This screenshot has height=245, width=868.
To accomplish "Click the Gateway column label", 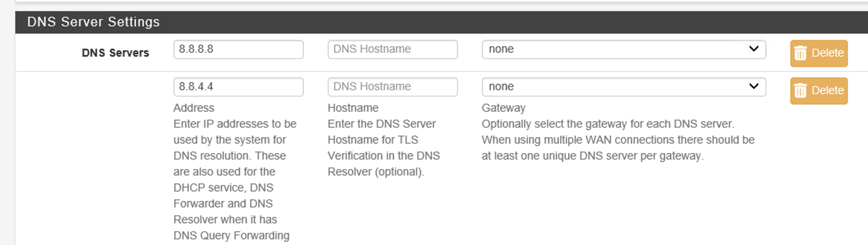I will click(504, 108).
